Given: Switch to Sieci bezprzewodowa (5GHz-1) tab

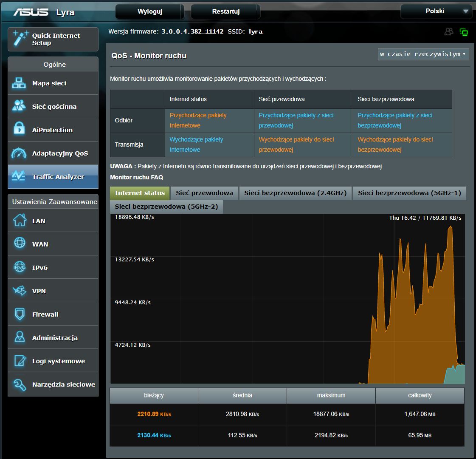Looking at the screenshot, I should [x=409, y=193].
